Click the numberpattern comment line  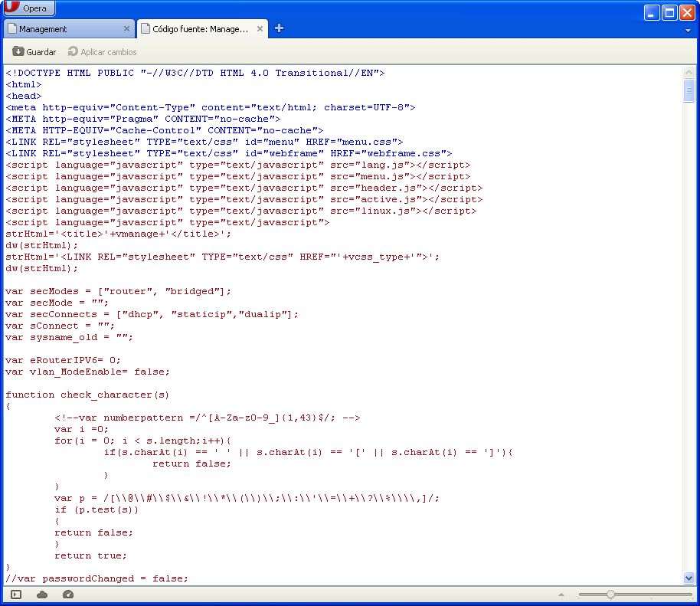point(207,418)
